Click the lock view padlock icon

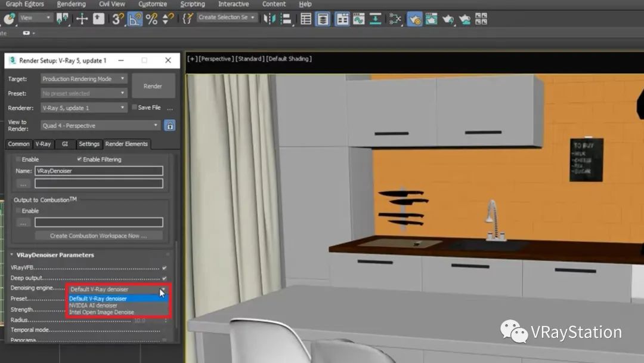pyautogui.click(x=170, y=125)
